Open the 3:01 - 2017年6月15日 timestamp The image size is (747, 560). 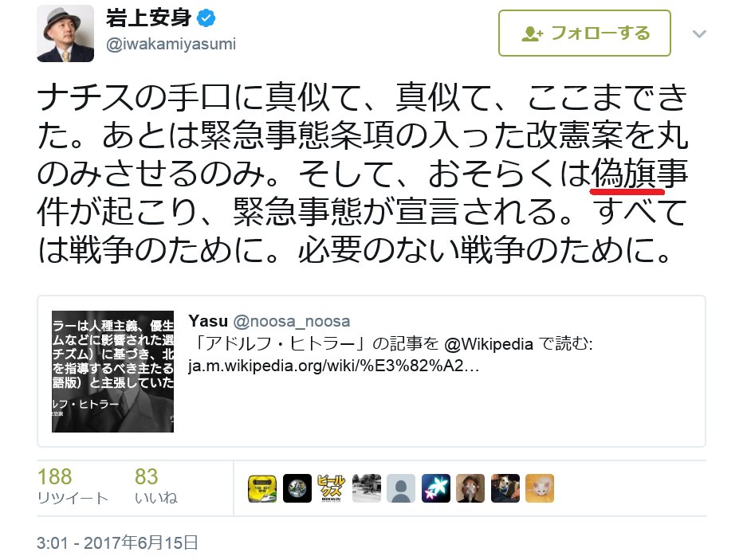[x=117, y=542]
